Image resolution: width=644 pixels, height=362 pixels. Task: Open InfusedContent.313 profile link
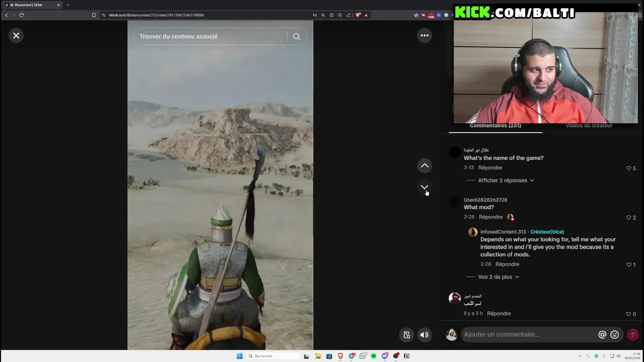503,232
